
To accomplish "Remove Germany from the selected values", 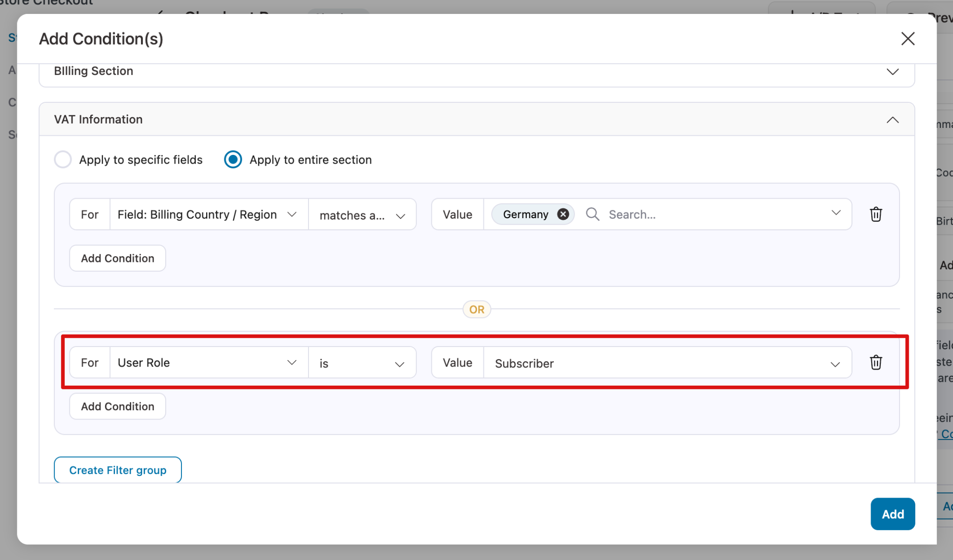I will click(x=563, y=214).
